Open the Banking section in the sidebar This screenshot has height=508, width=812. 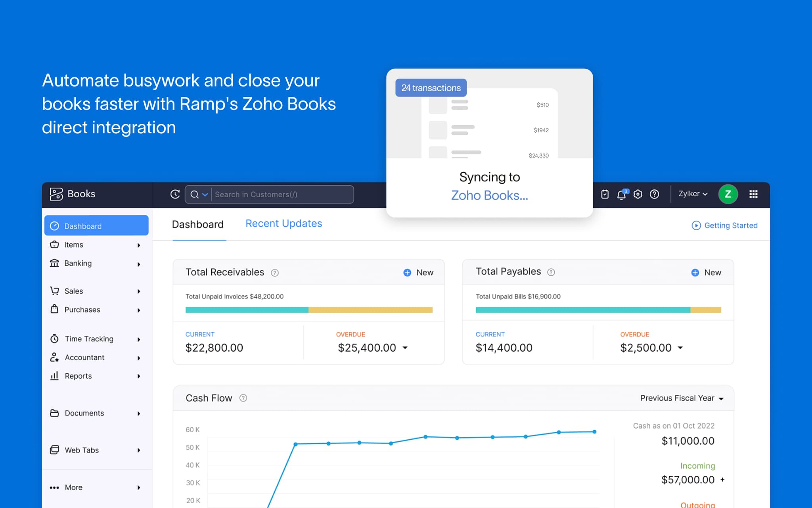pyautogui.click(x=78, y=263)
